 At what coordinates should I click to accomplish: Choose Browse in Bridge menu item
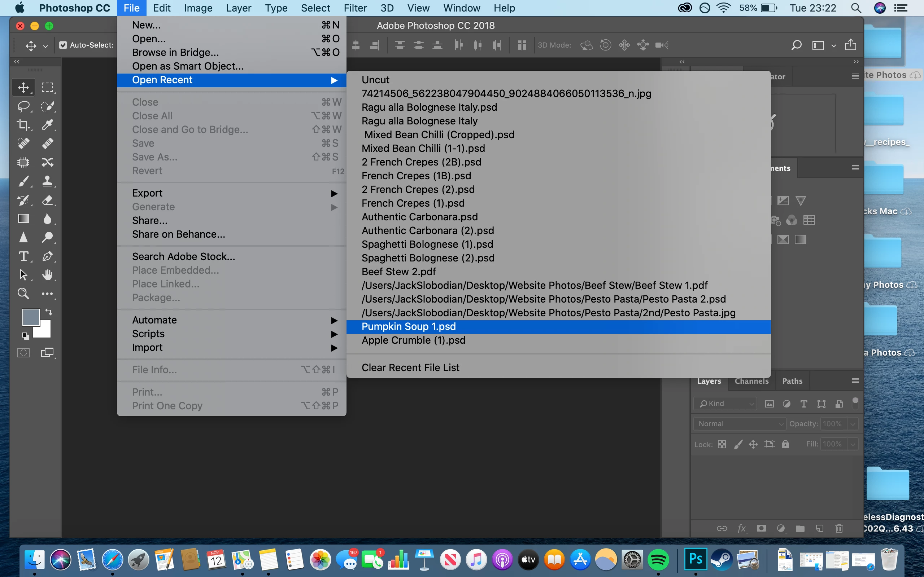pyautogui.click(x=175, y=52)
